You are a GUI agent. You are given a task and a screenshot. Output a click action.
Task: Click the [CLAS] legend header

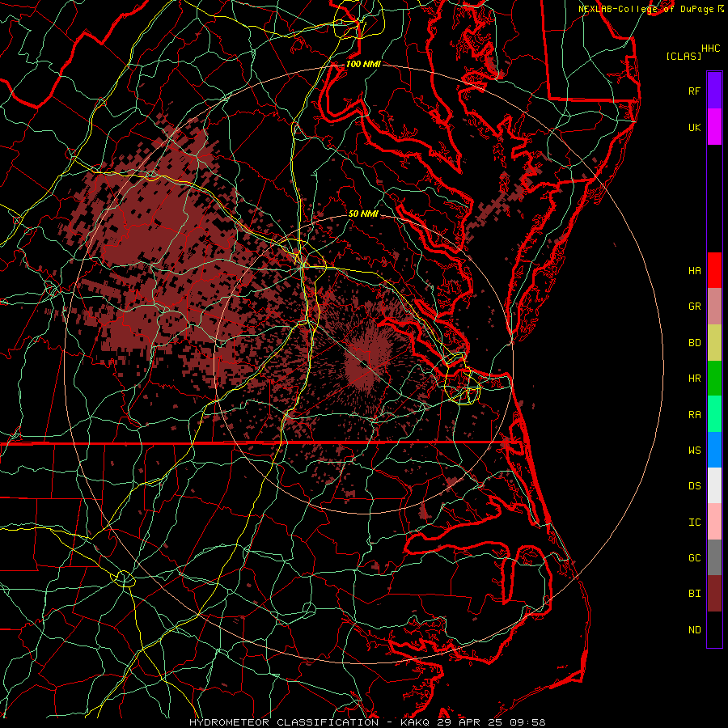point(684,57)
